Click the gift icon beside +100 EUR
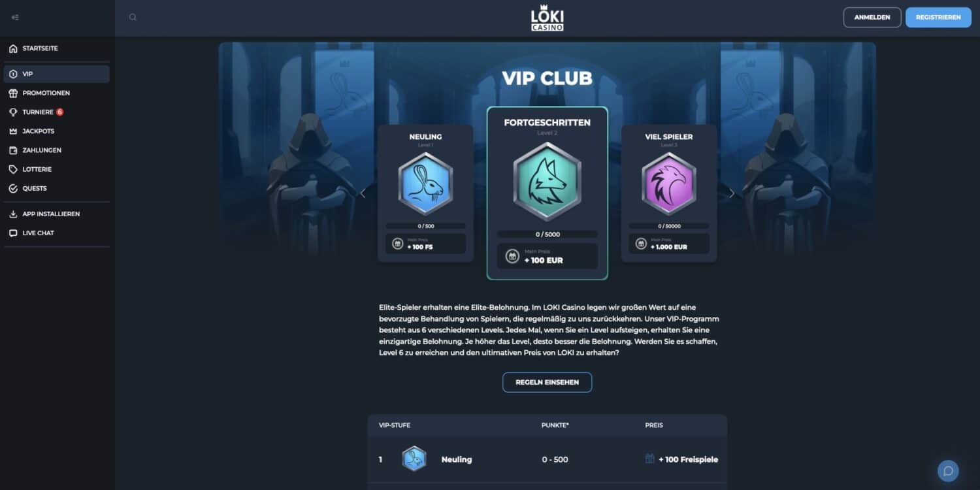This screenshot has height=490, width=980. click(x=511, y=256)
